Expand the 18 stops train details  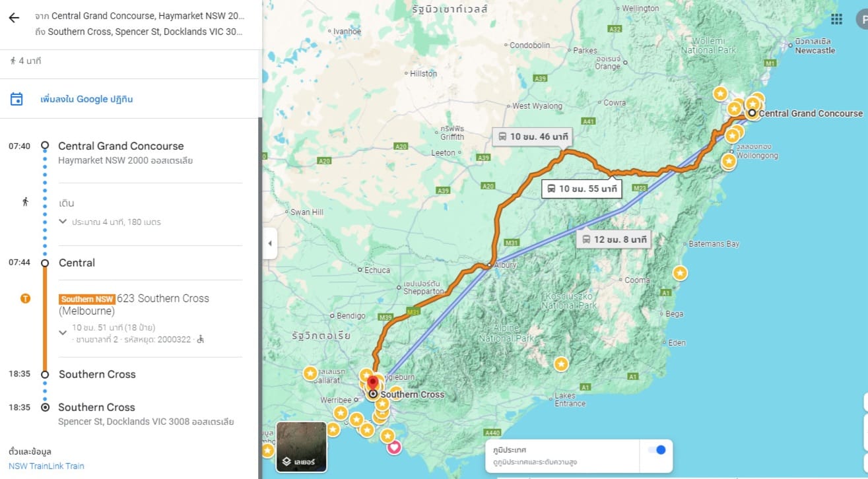[63, 333]
